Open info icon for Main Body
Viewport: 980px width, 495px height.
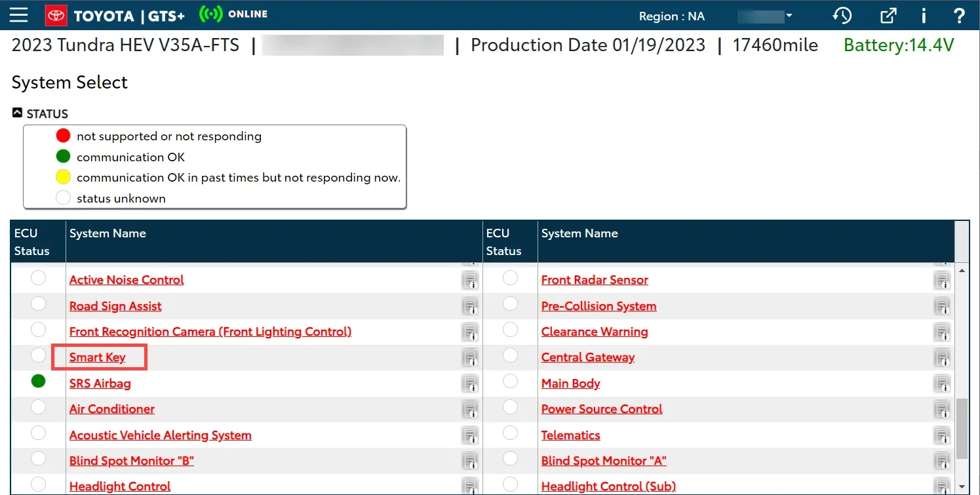point(942,384)
